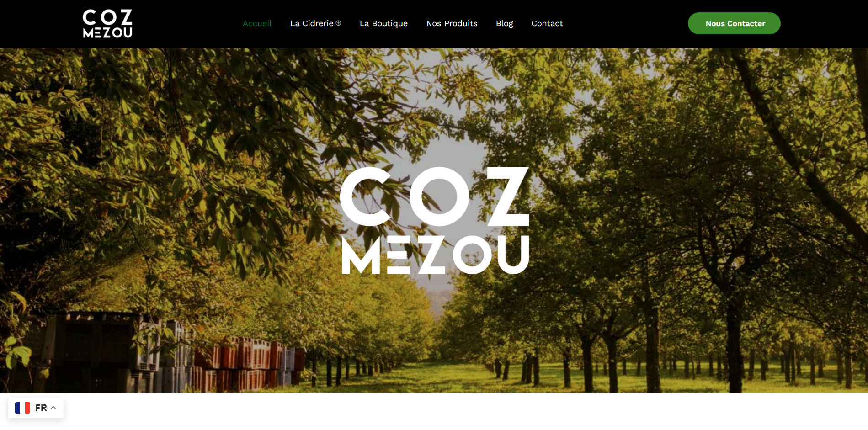
Task: Open the Blog link
Action: coord(505,23)
